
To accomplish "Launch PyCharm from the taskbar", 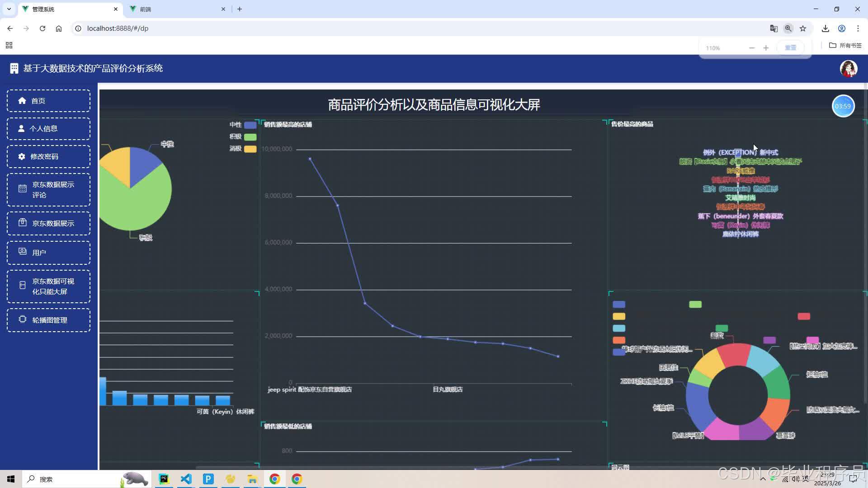I will pos(164,479).
